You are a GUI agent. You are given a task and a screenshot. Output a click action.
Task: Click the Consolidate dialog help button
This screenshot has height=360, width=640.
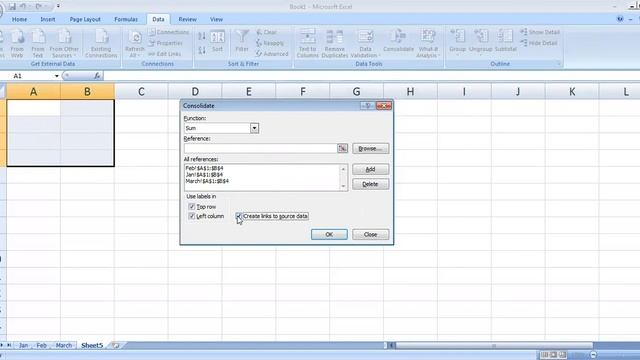368,106
